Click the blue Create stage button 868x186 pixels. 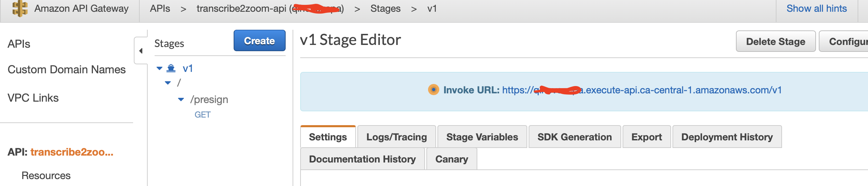point(260,40)
